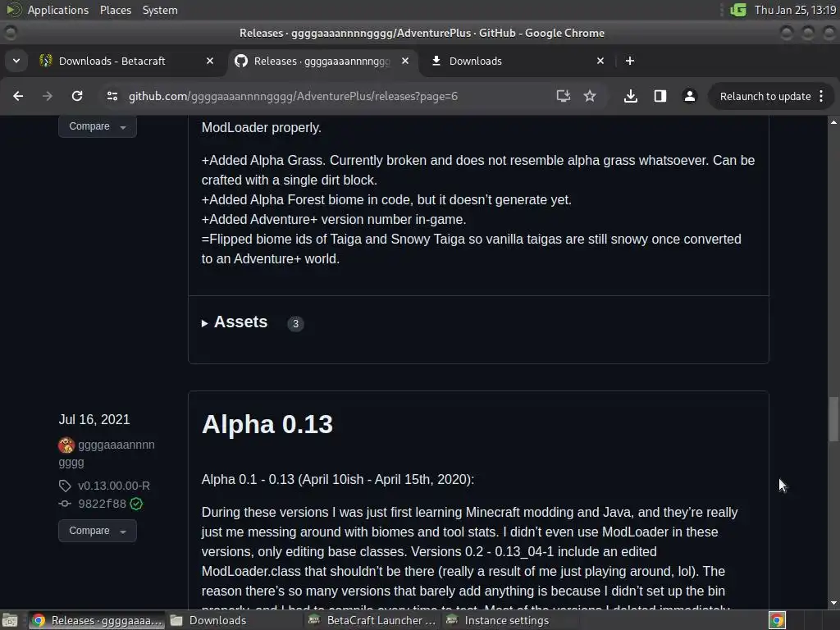
Task: Go back to the previous page
Action: point(18,96)
